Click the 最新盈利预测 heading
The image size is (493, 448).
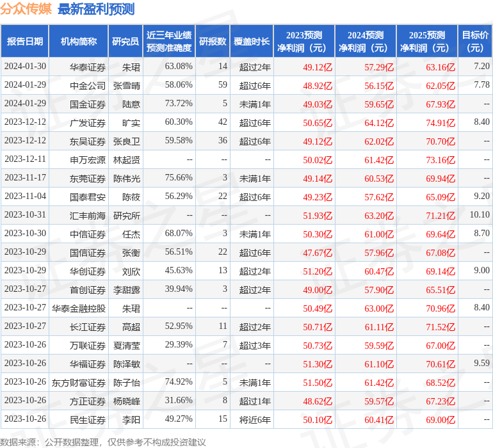tap(96, 9)
